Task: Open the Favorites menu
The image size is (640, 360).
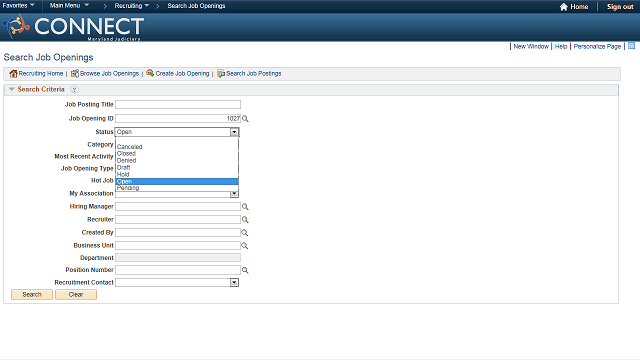Action: (x=18, y=6)
